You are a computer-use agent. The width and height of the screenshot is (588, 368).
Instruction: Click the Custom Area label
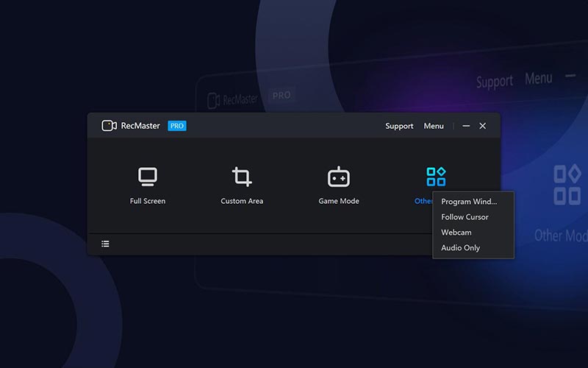[x=242, y=201]
